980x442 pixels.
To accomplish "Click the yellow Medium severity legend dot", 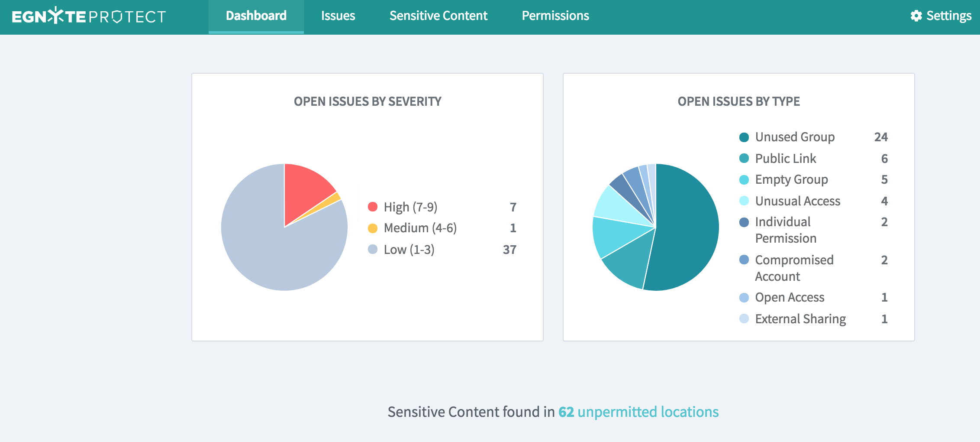I will coord(372,228).
